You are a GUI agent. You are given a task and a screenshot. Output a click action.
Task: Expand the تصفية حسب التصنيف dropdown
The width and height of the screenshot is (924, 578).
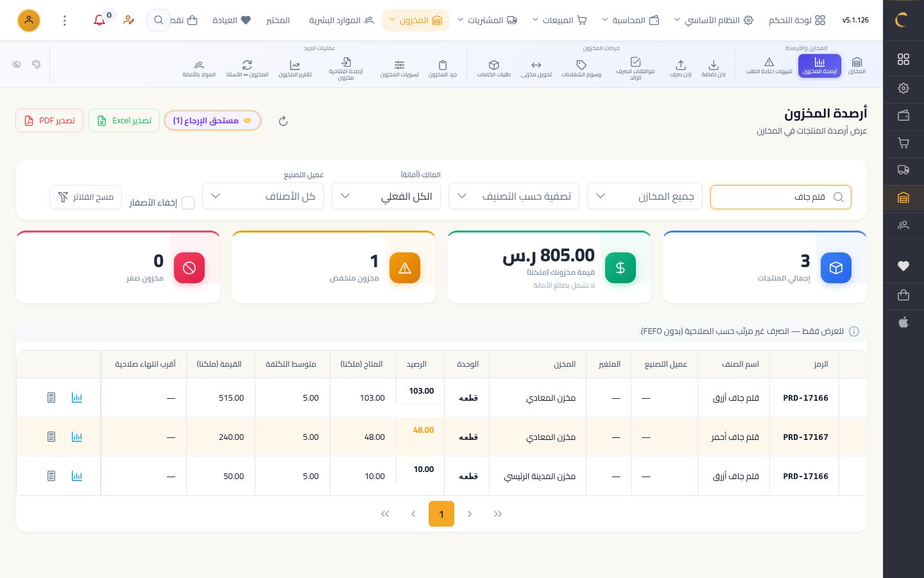point(514,197)
